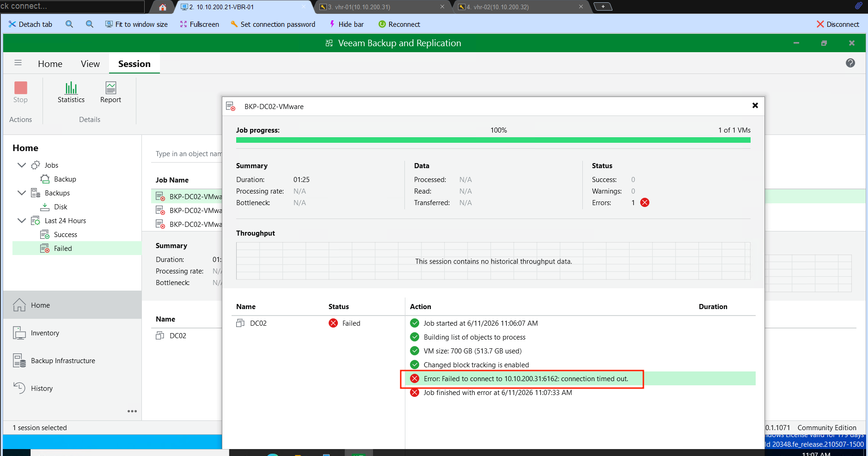Click the red error icon beside Errors count
This screenshot has height=456, width=868.
645,202
